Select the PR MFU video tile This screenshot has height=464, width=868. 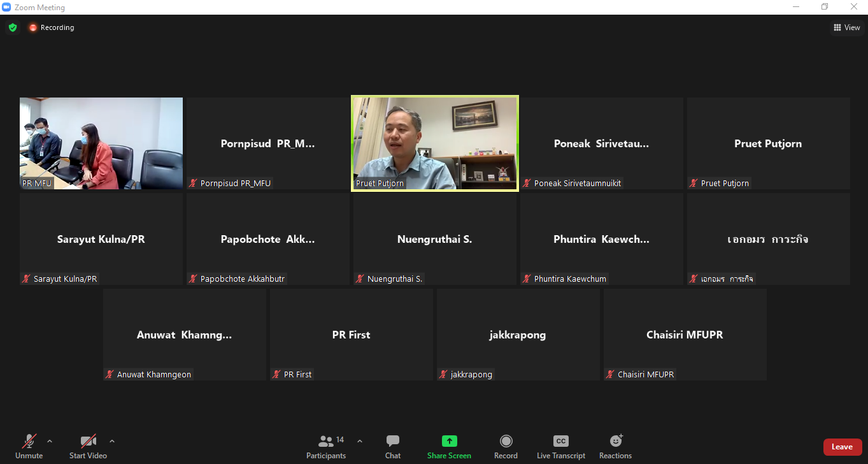(x=101, y=143)
